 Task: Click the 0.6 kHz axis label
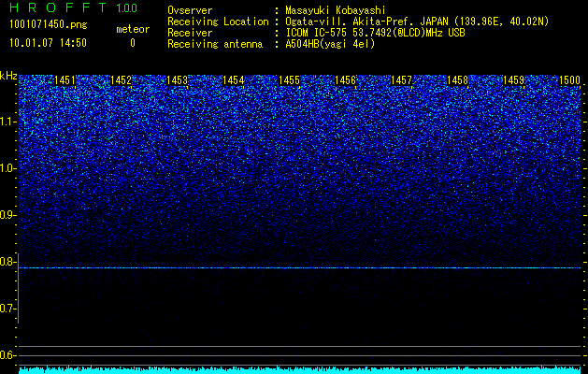pos(8,355)
